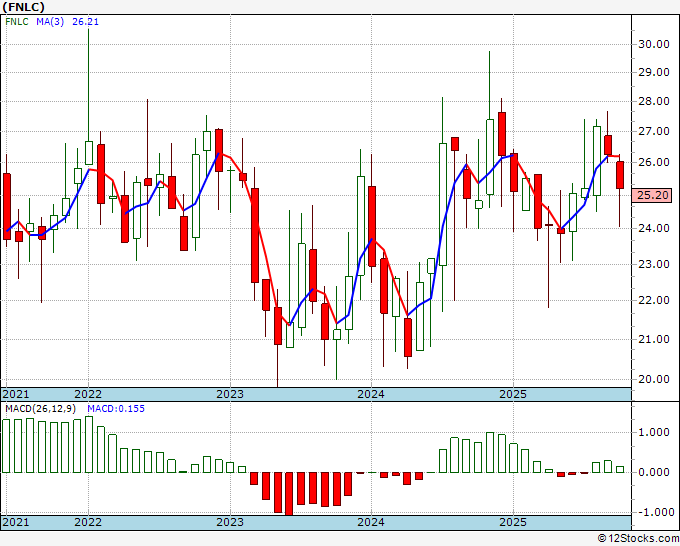Click the (FNLC) chart title
The height and width of the screenshot is (546, 680).
coord(23,7)
